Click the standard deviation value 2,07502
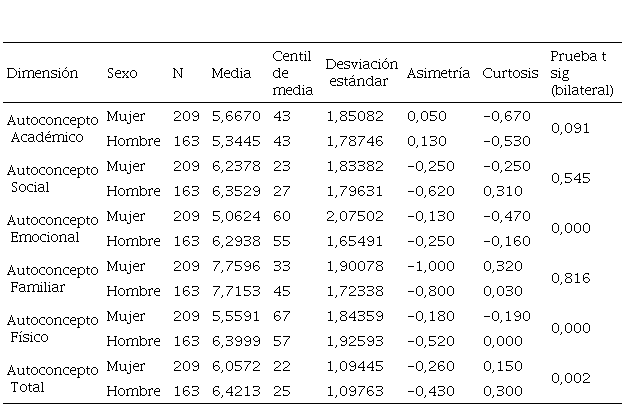This screenshot has height=407, width=625. click(353, 216)
